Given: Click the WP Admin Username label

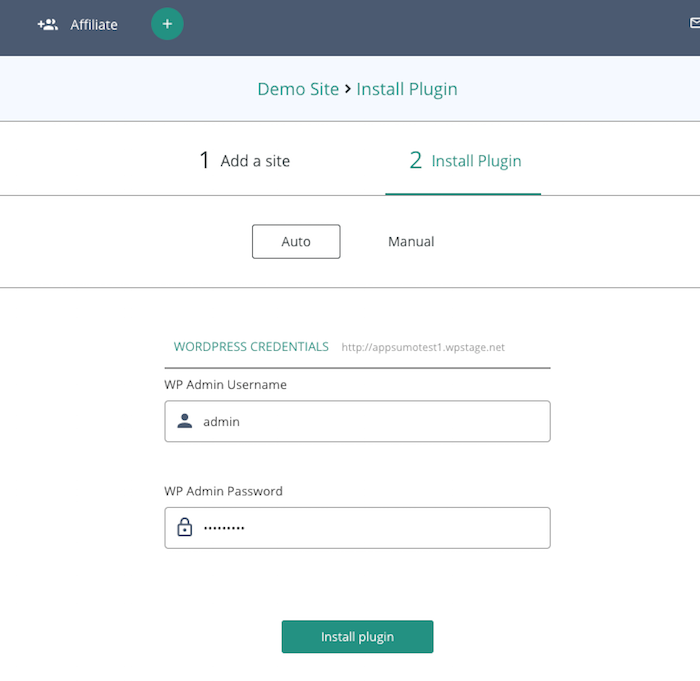Looking at the screenshot, I should [x=225, y=384].
